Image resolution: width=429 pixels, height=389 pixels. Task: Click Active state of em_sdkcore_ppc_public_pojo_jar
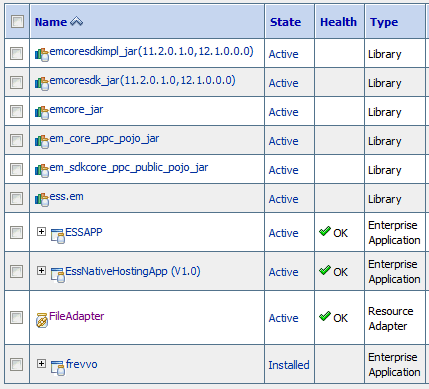[283, 170]
